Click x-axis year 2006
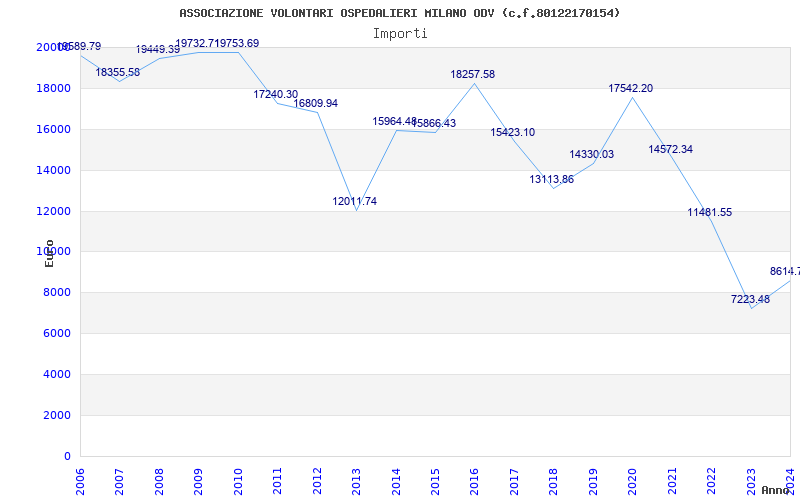800x500 pixels. [80, 481]
